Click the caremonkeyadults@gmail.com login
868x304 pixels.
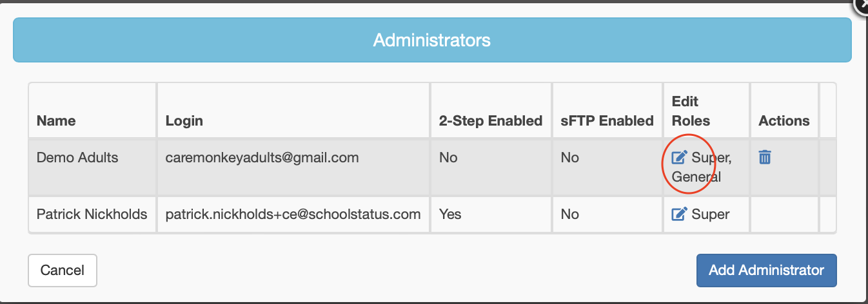(x=262, y=157)
